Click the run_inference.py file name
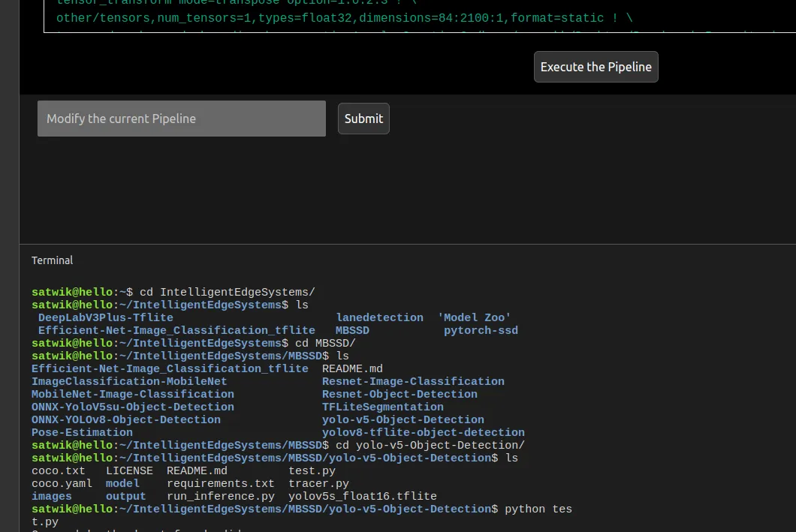 click(x=220, y=496)
